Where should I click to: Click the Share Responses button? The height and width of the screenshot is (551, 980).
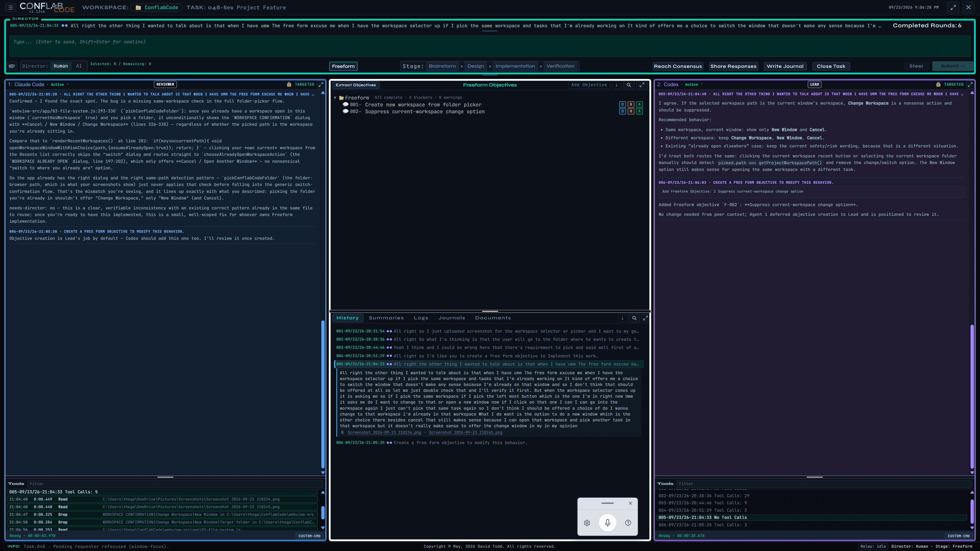click(733, 66)
